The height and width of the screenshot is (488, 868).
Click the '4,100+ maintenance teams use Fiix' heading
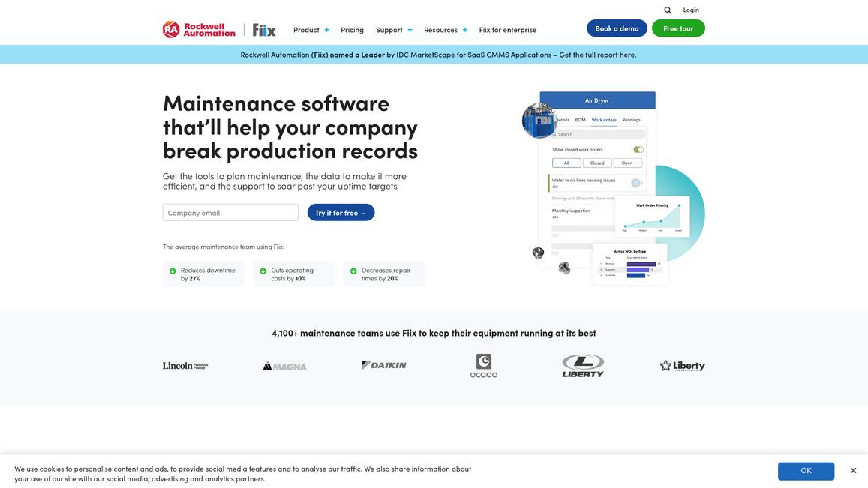pos(434,333)
